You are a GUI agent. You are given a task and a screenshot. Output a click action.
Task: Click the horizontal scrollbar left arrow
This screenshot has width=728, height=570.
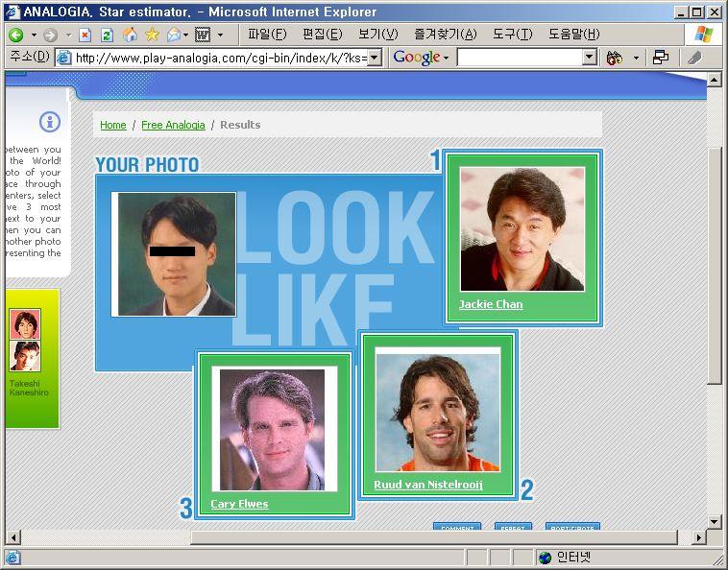pos(12,537)
